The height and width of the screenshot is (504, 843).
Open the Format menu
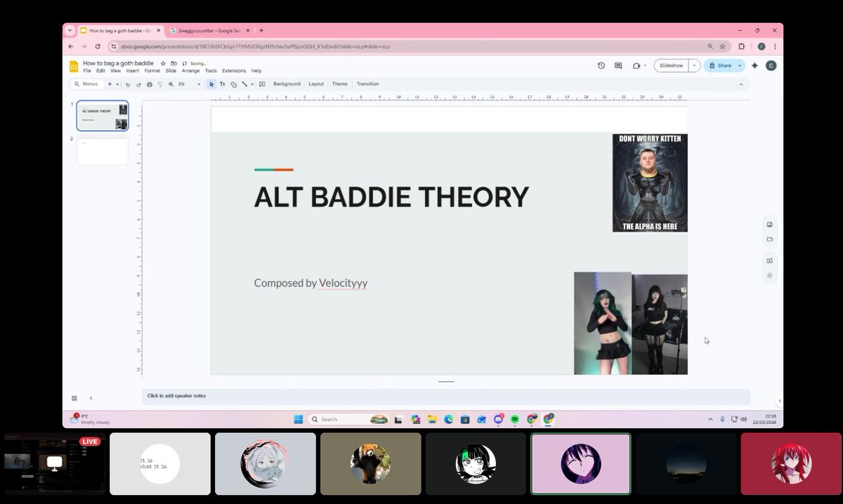[152, 71]
